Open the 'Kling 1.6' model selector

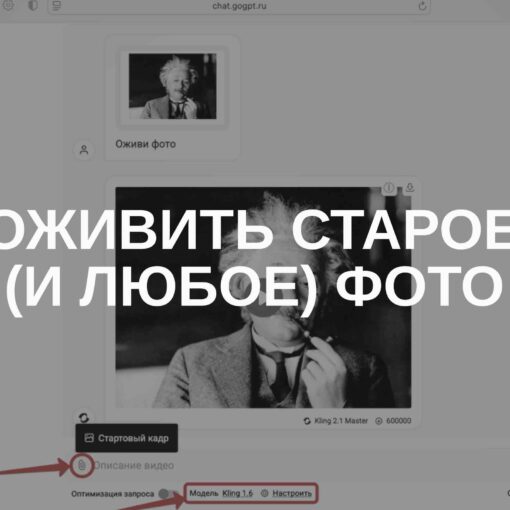(x=237, y=493)
